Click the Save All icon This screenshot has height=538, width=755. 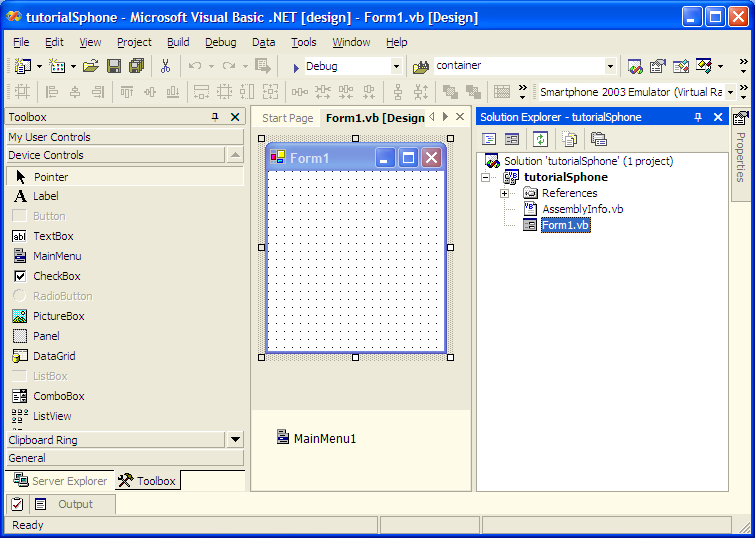pyautogui.click(x=137, y=66)
